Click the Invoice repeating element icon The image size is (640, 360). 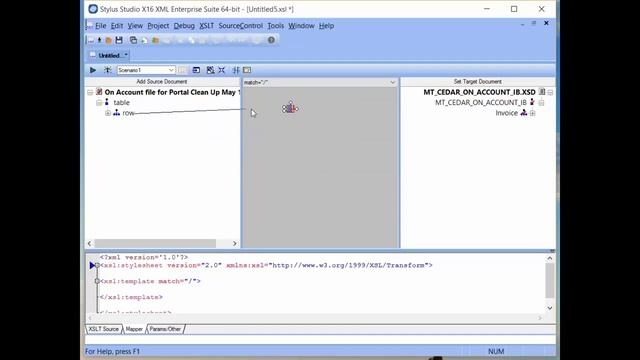pos(524,113)
